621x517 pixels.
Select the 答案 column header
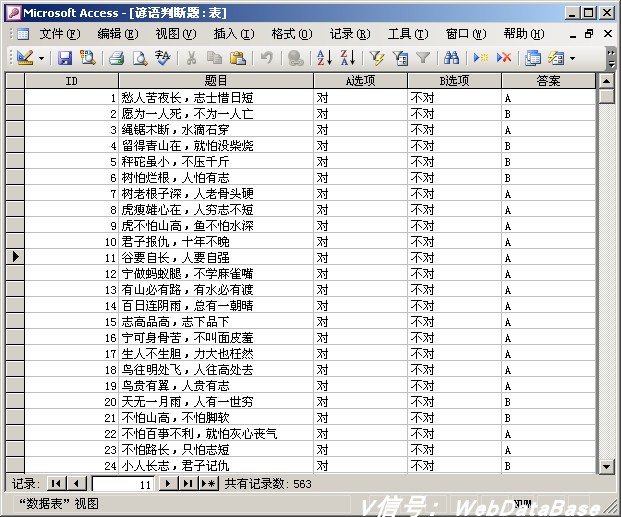pos(549,81)
